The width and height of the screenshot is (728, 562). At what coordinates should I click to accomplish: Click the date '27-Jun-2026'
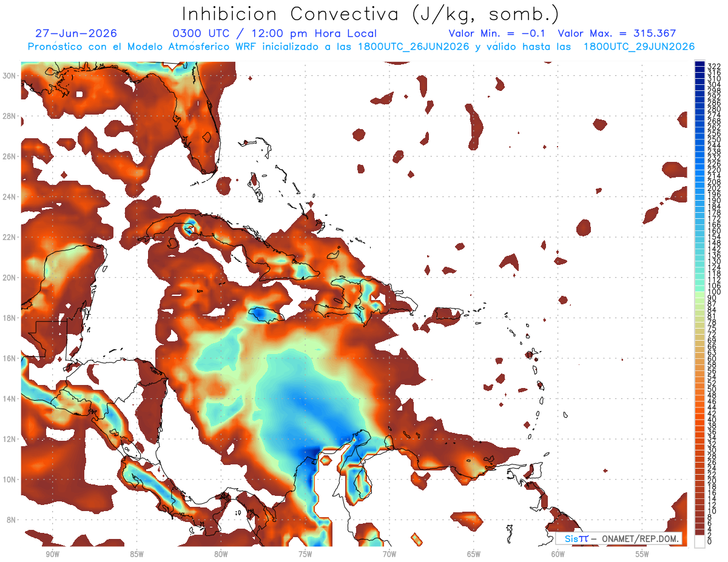pyautogui.click(x=76, y=34)
